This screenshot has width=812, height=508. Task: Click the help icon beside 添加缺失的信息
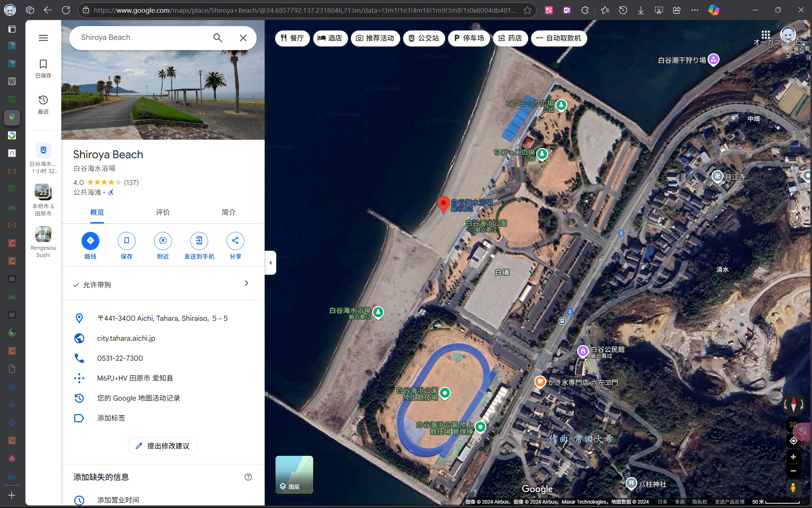pyautogui.click(x=248, y=477)
